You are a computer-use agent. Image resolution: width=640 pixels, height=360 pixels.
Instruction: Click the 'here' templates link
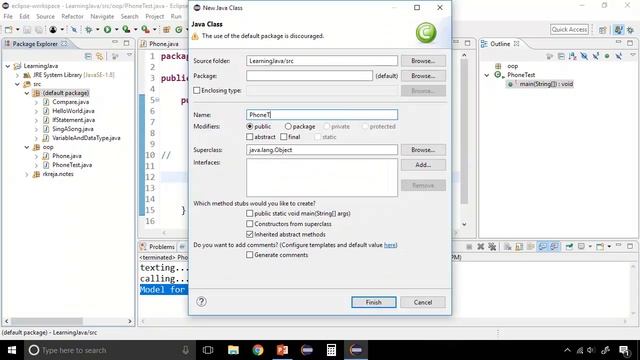[390, 245]
